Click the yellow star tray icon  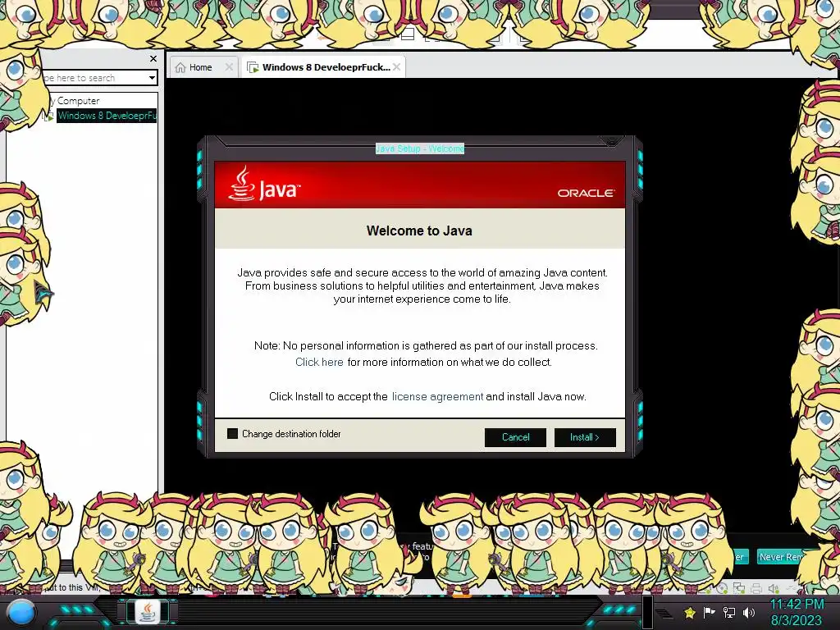coord(689,612)
